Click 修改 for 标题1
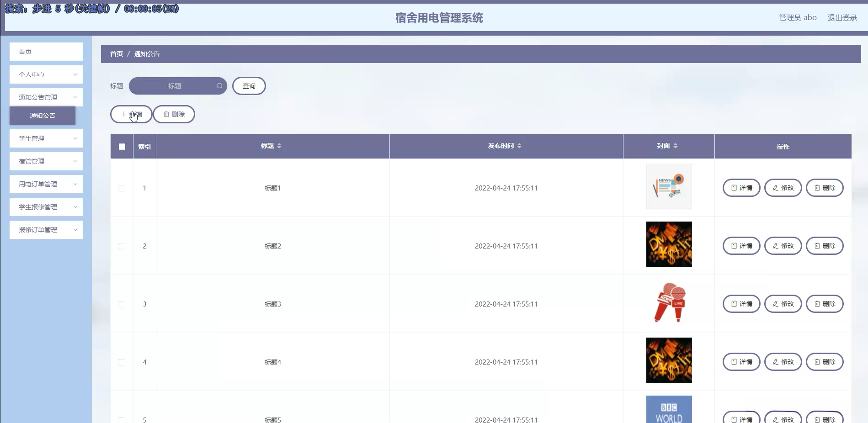Screen dimensions: 868x423 (783, 188)
